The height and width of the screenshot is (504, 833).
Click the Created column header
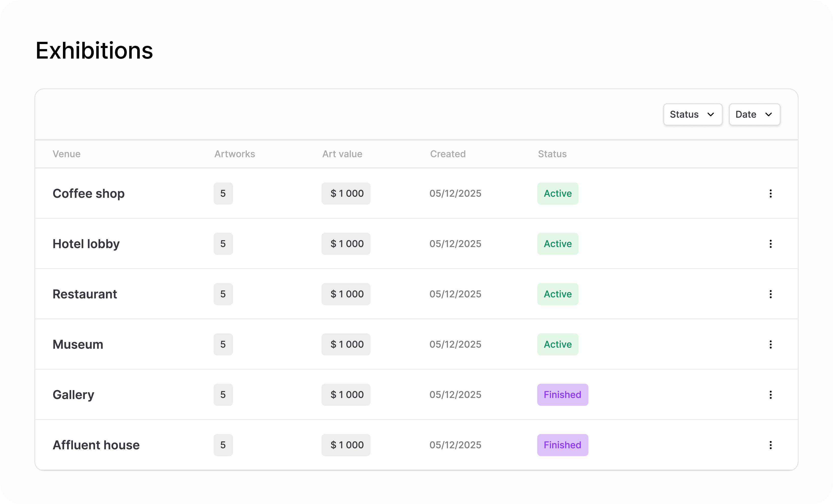coord(448,154)
